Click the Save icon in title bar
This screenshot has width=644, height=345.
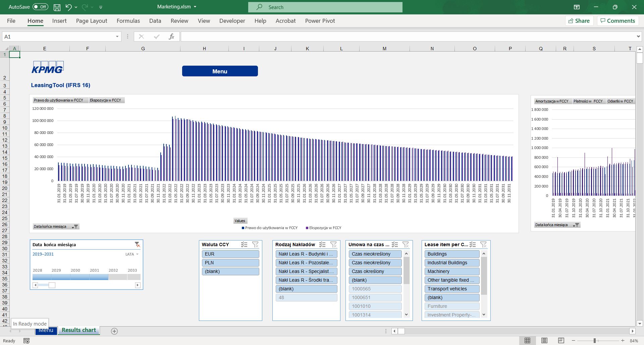coord(57,7)
